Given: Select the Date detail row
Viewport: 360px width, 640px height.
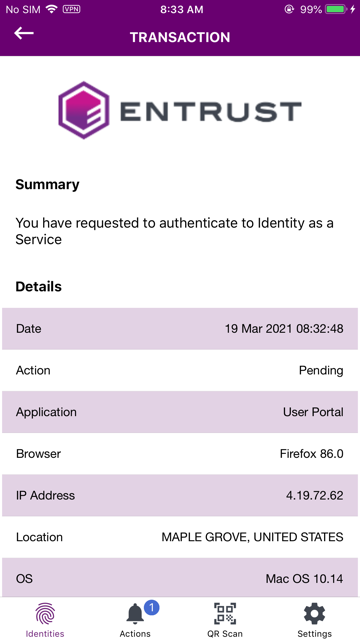Looking at the screenshot, I should [x=180, y=329].
